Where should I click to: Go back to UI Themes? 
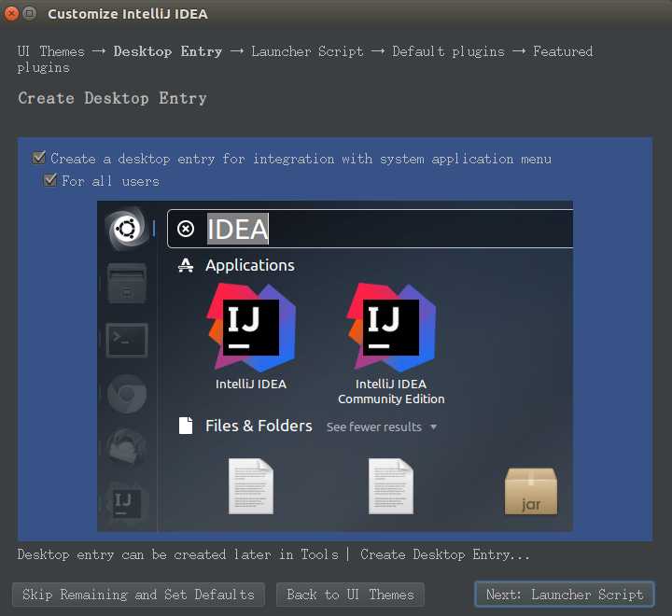[x=350, y=595]
